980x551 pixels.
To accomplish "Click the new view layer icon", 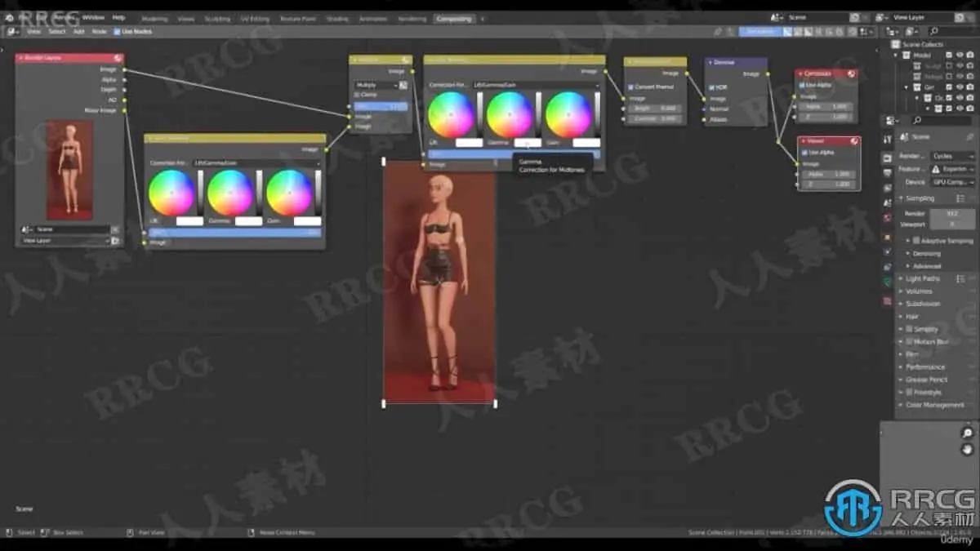I will pos(960,17).
